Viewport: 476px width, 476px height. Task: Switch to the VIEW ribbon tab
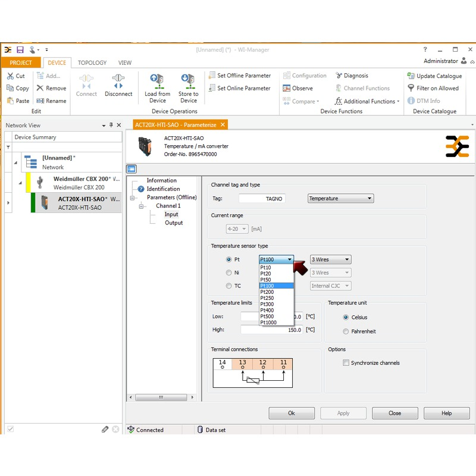(x=125, y=62)
